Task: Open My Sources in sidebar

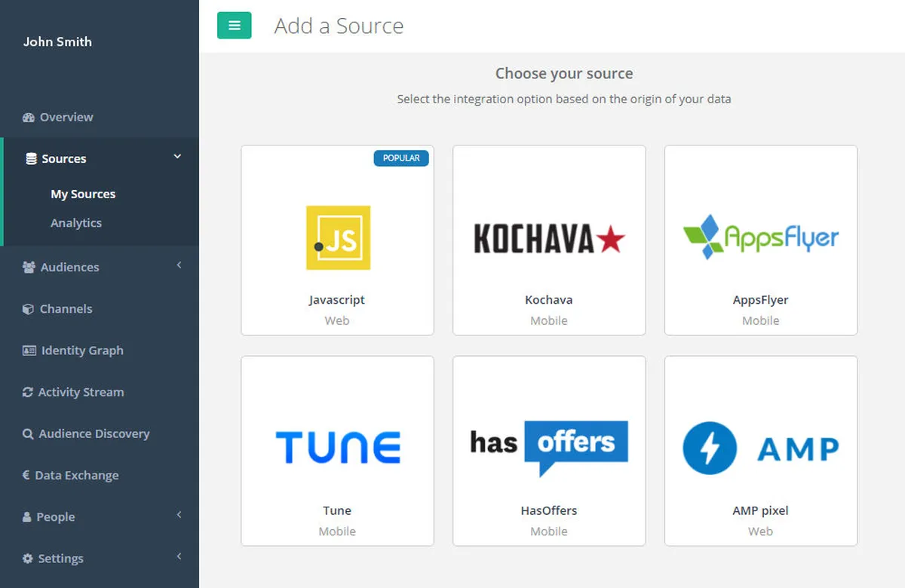Action: point(83,194)
